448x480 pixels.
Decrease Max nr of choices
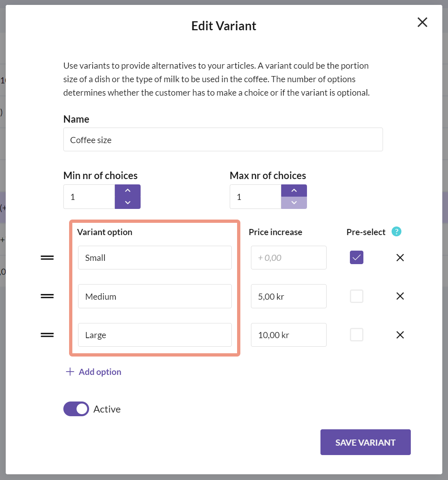pos(294,203)
